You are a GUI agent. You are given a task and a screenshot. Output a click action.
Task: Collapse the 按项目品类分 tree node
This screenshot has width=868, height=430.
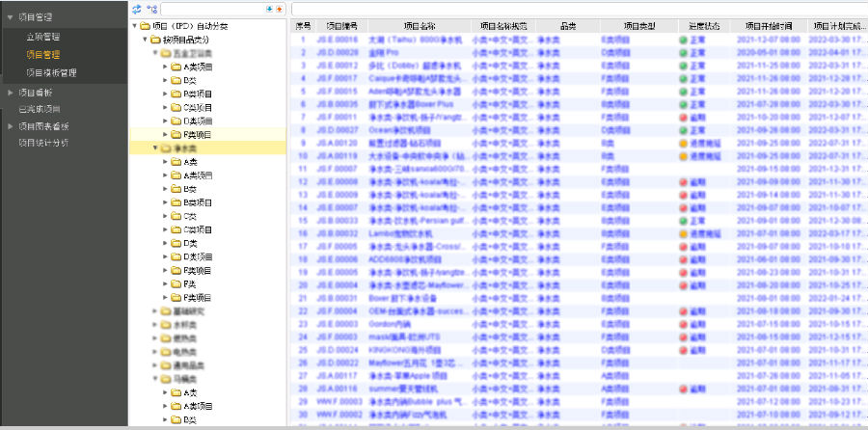(x=145, y=40)
